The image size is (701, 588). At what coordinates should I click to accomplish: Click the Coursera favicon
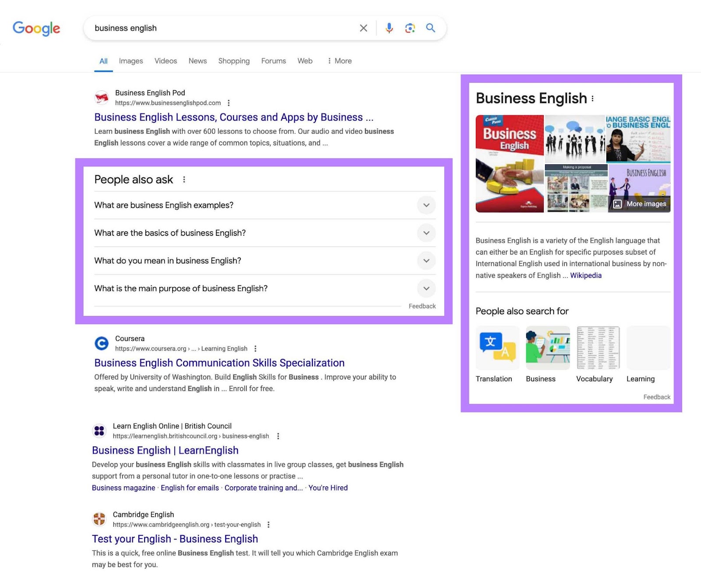click(101, 344)
